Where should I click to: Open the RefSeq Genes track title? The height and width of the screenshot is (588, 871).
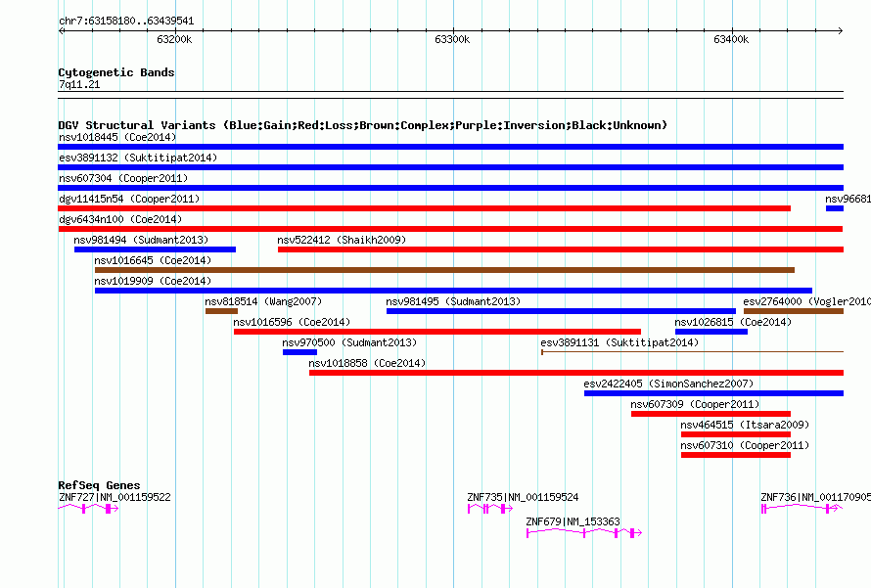click(x=99, y=485)
